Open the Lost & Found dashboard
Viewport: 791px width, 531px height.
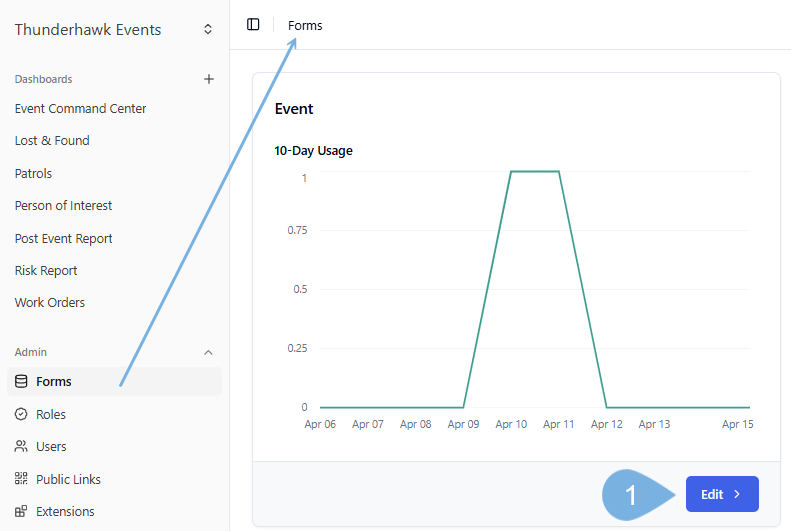(52, 141)
